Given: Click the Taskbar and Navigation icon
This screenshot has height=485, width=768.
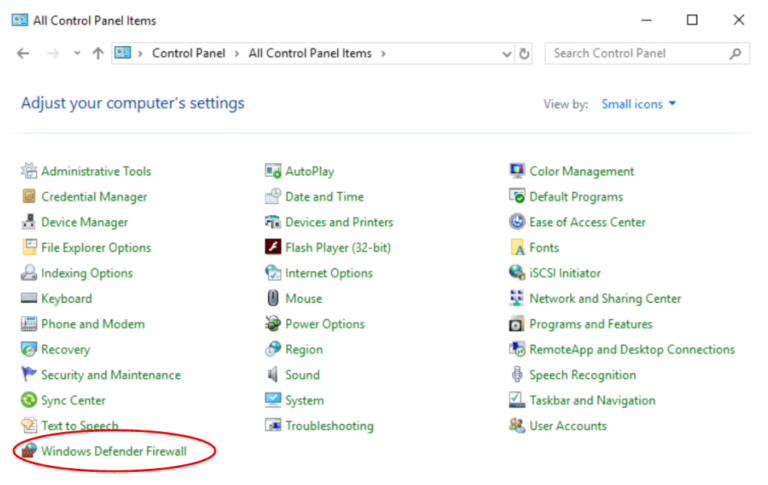Looking at the screenshot, I should tap(517, 400).
